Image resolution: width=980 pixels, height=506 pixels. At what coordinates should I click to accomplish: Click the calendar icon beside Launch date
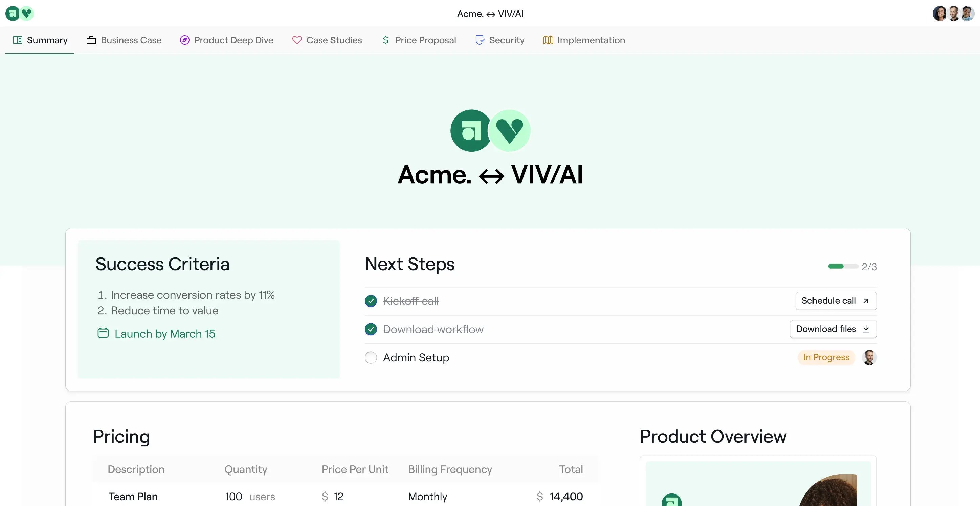coord(103,333)
